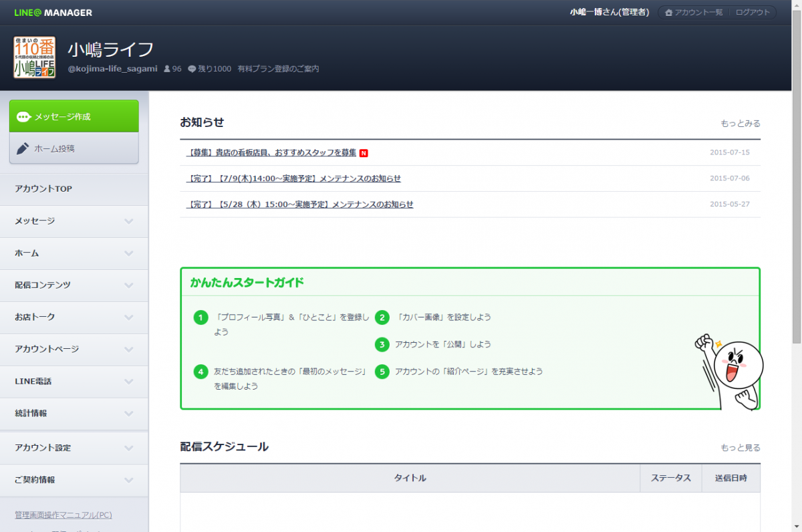Click the 2015-07-15 announcement date
Viewport: 802px width, 532px height.
tap(730, 152)
